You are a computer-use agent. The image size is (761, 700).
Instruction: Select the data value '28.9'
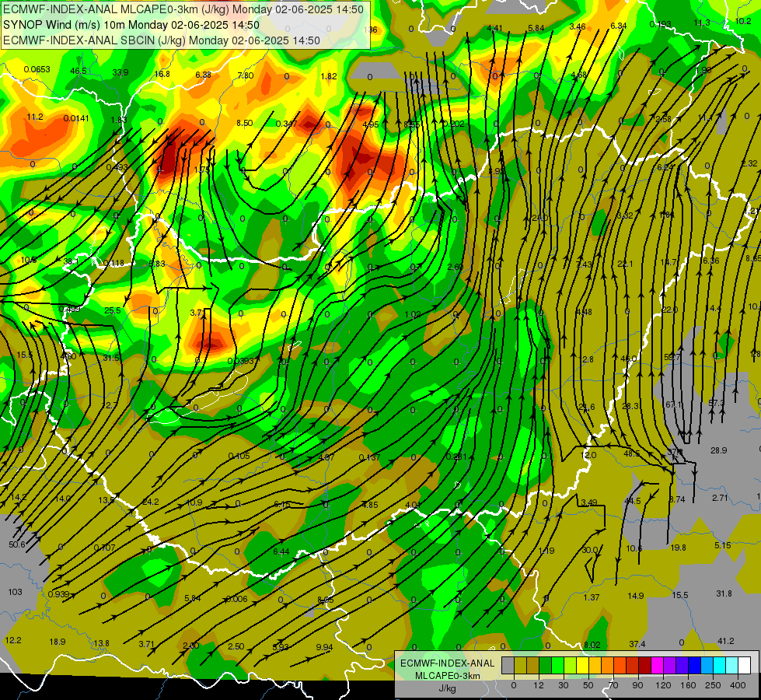(x=718, y=450)
